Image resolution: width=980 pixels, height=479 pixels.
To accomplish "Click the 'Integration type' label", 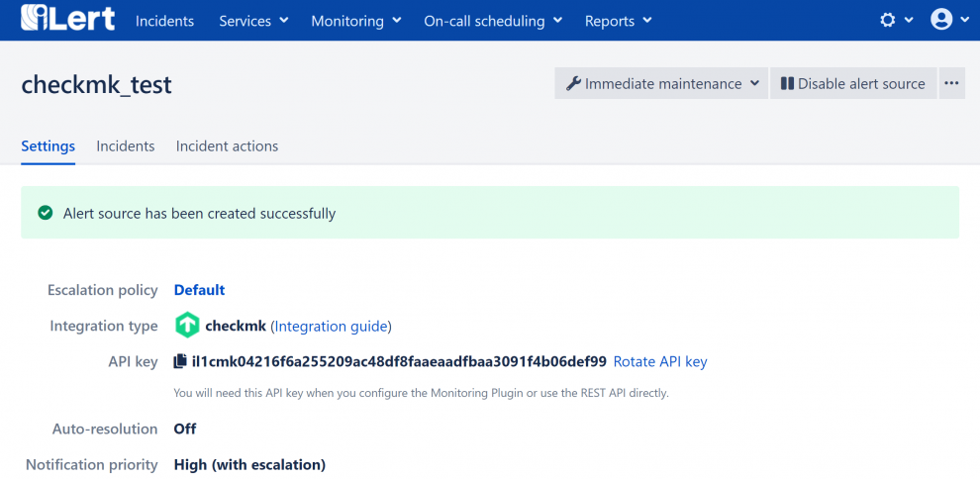I will tap(104, 326).
